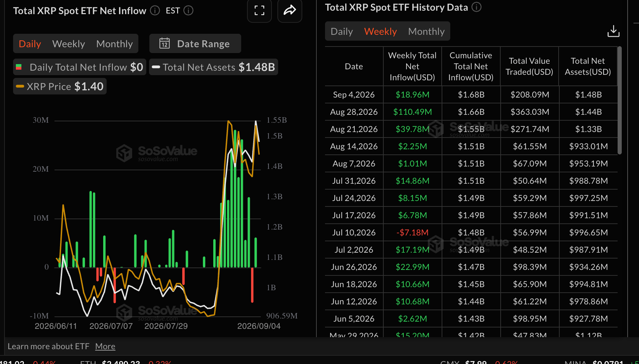This screenshot has width=639, height=364.
Task: Open the fullscreen chart view icon
Action: [259, 10]
